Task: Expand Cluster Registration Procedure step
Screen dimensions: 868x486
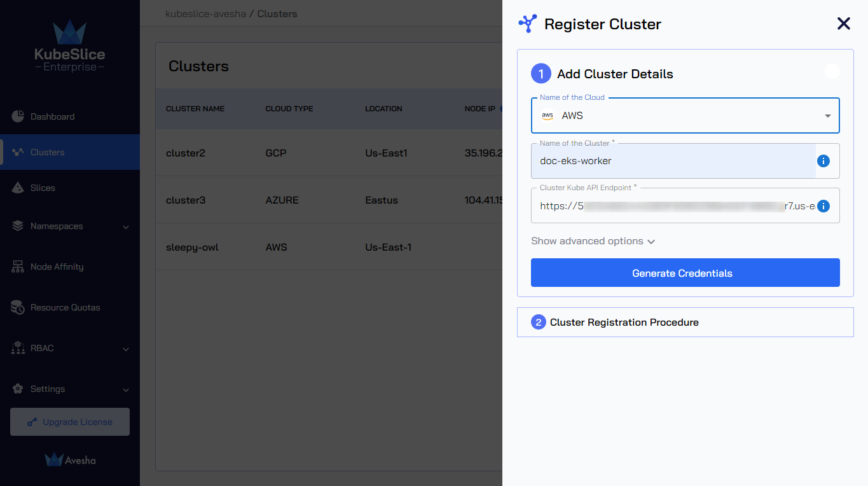Action: pos(685,323)
